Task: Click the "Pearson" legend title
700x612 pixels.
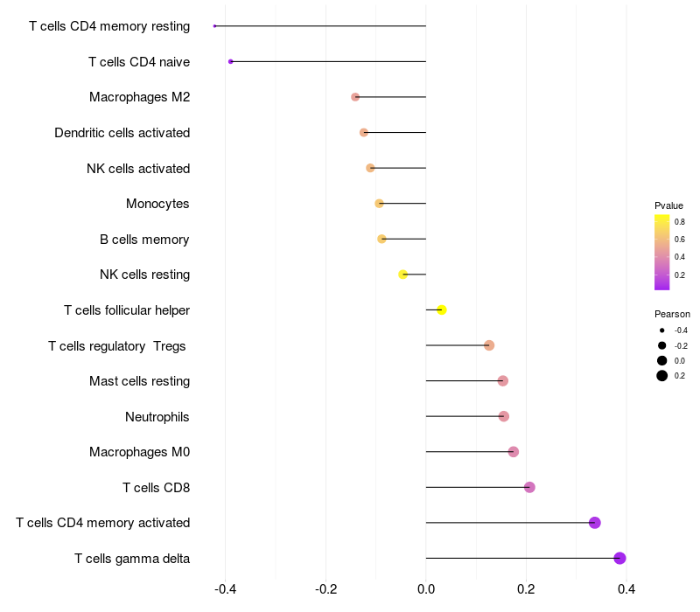Action: pos(672,314)
